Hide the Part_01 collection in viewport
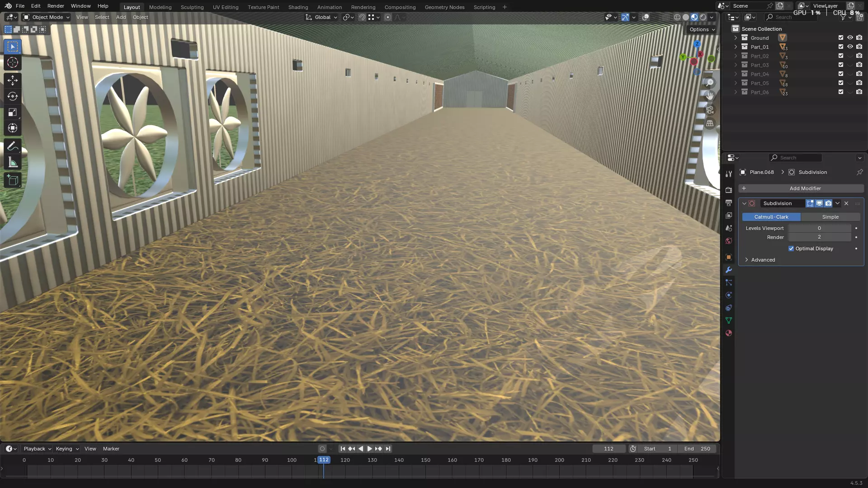The height and width of the screenshot is (488, 868). [850, 47]
